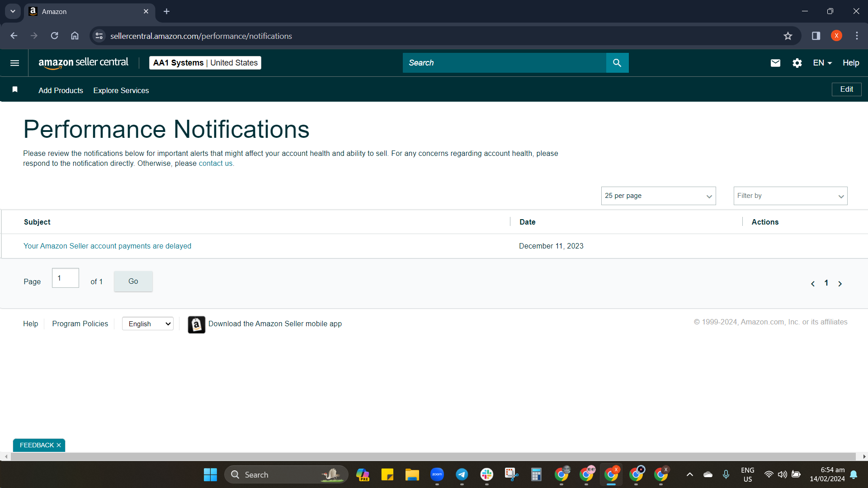This screenshot has width=868, height=488.
Task: Open Chrome side panel
Action: pyautogui.click(x=816, y=36)
